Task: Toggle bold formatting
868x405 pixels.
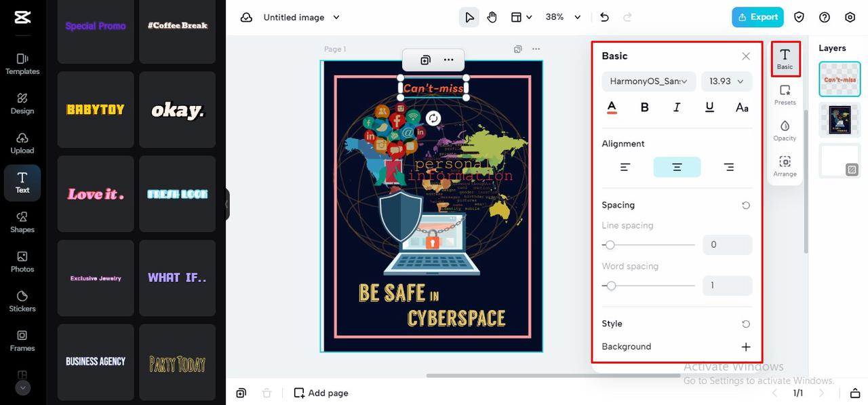Action: click(645, 107)
